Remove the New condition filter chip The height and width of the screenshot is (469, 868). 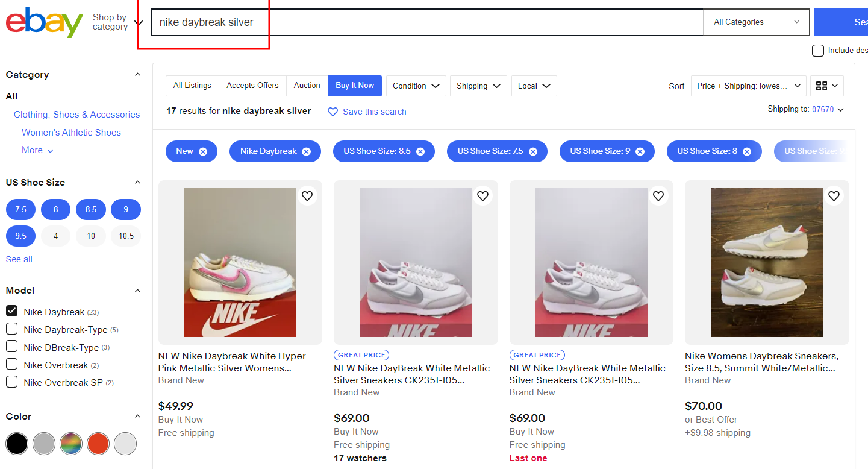tap(203, 151)
